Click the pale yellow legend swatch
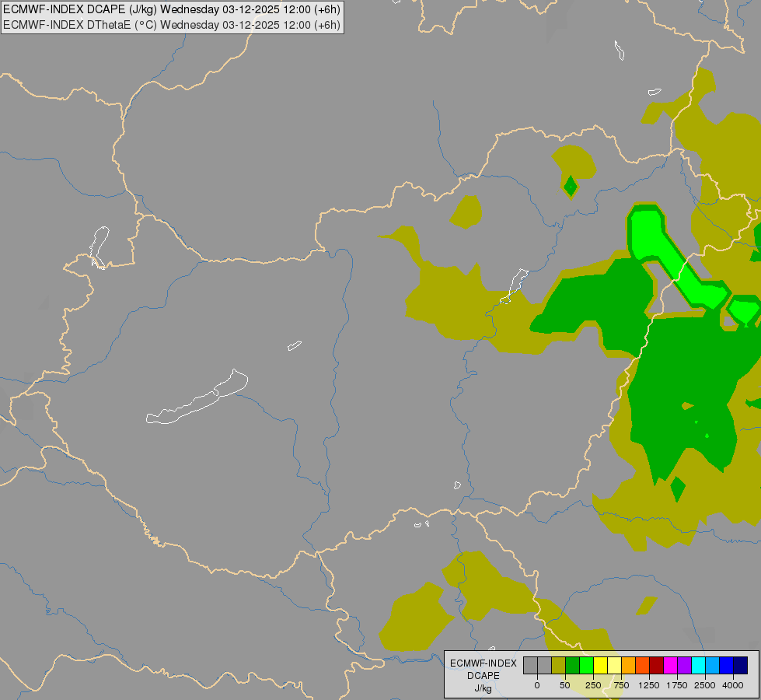 [614, 665]
